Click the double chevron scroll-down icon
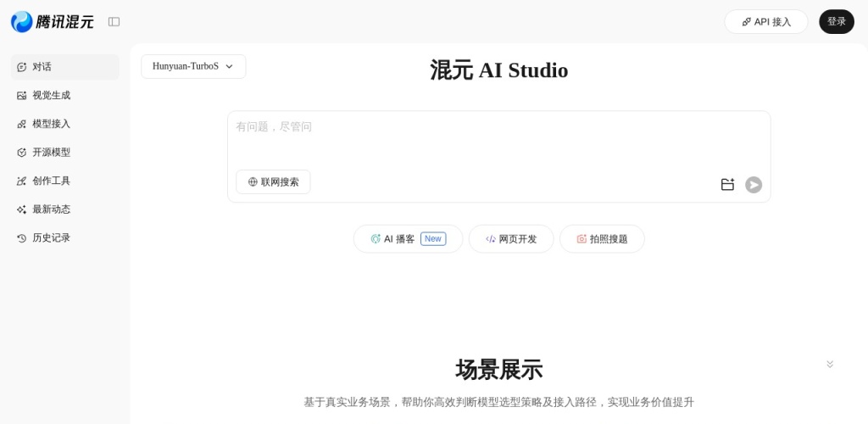868x424 pixels. pyautogui.click(x=830, y=364)
